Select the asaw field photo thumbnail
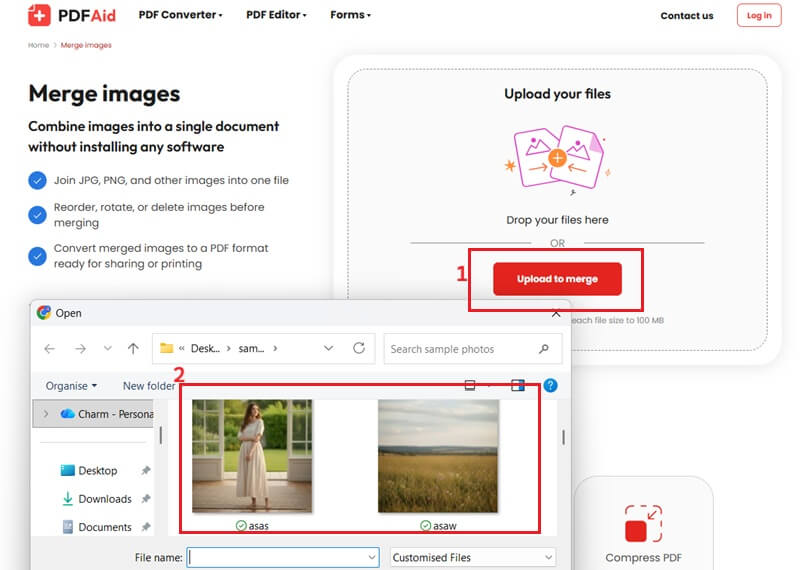 (438, 456)
